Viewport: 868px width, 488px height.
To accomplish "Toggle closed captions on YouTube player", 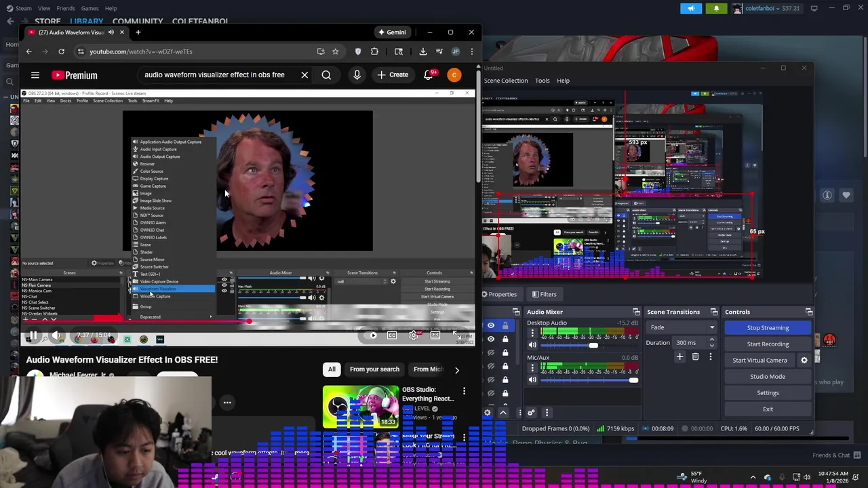I will (x=391, y=335).
